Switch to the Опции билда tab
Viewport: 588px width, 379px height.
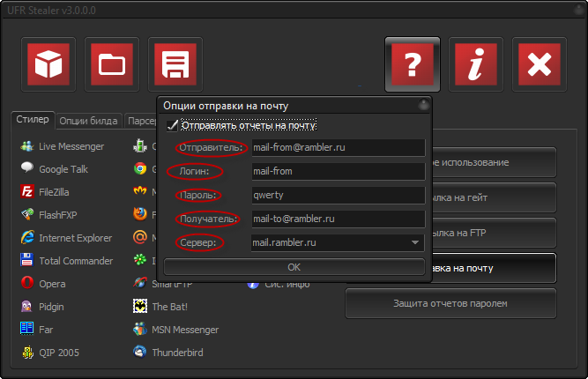coord(88,121)
